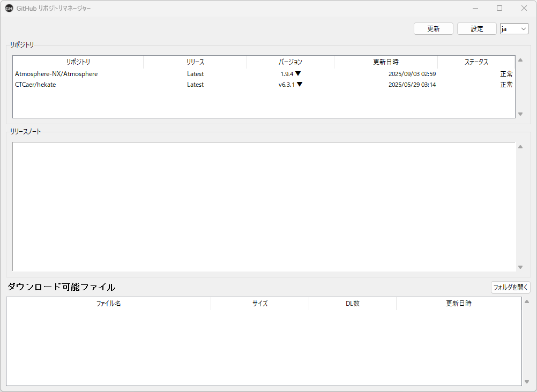Image resolution: width=537 pixels, height=392 pixels.
Task: Click date 2025/09/03 02:59
Action: point(412,74)
